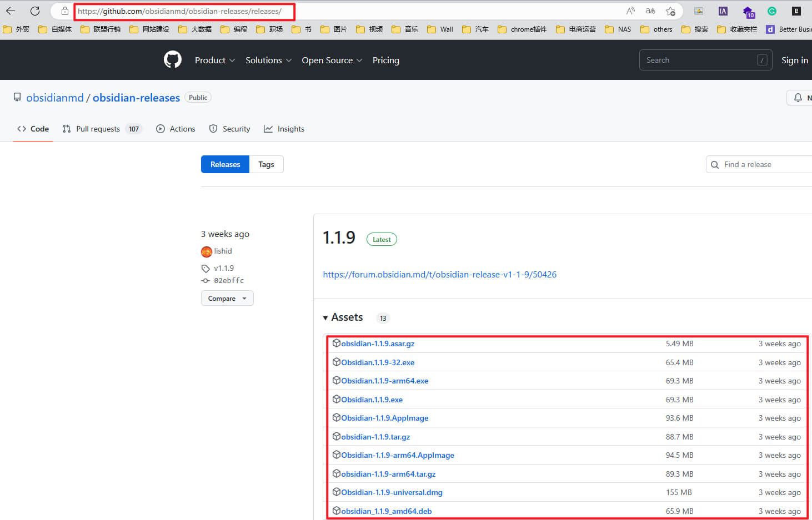
Task: Open the others bookmark folder
Action: click(656, 29)
